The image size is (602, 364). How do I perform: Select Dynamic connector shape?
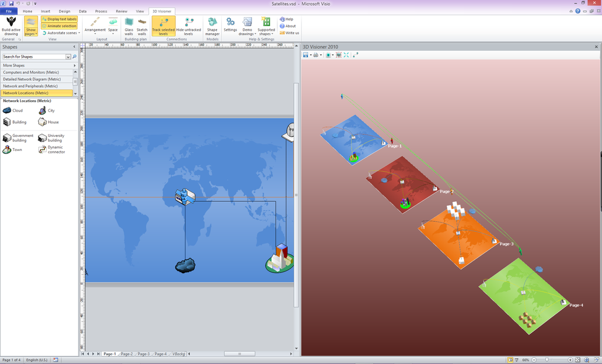click(x=52, y=150)
